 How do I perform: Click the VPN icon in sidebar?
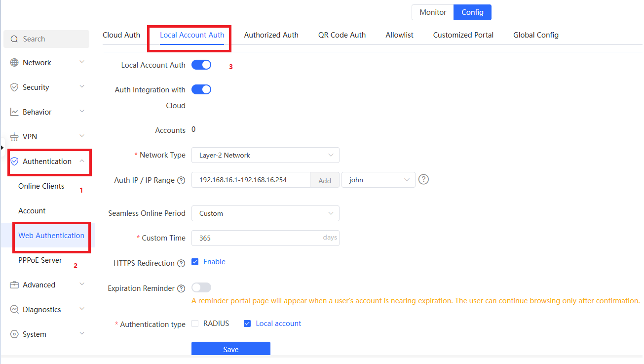14,137
